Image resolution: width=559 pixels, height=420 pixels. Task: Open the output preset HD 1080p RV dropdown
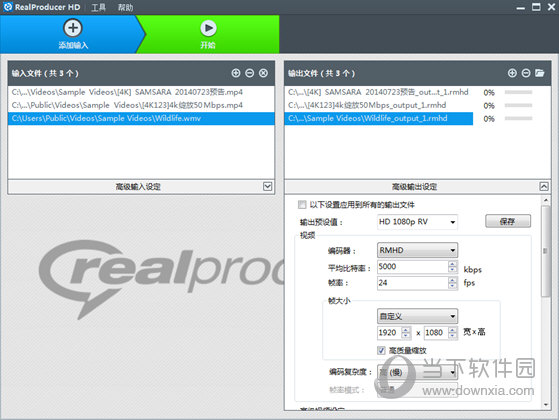(x=417, y=222)
